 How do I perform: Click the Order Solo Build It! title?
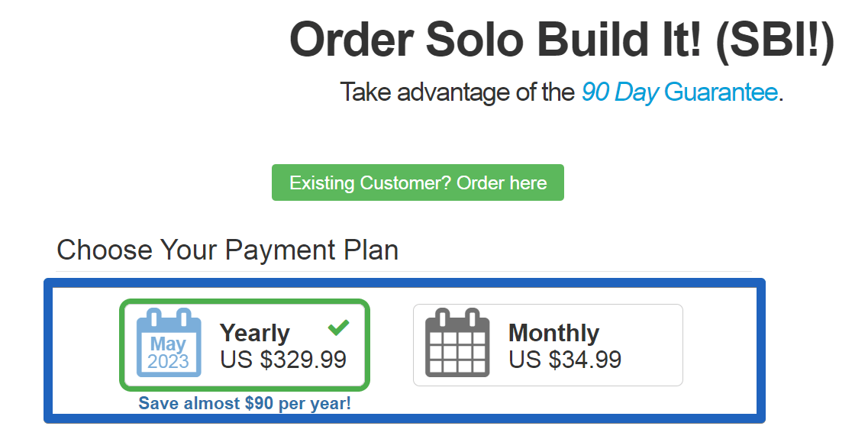click(561, 40)
